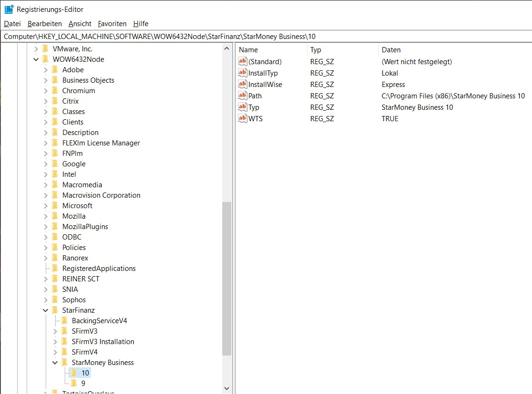Click the Adobe folder icon
532x394 pixels.
[x=55, y=70]
